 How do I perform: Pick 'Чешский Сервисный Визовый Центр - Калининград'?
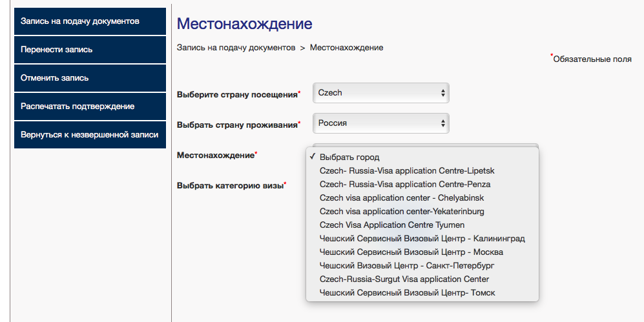422,239
